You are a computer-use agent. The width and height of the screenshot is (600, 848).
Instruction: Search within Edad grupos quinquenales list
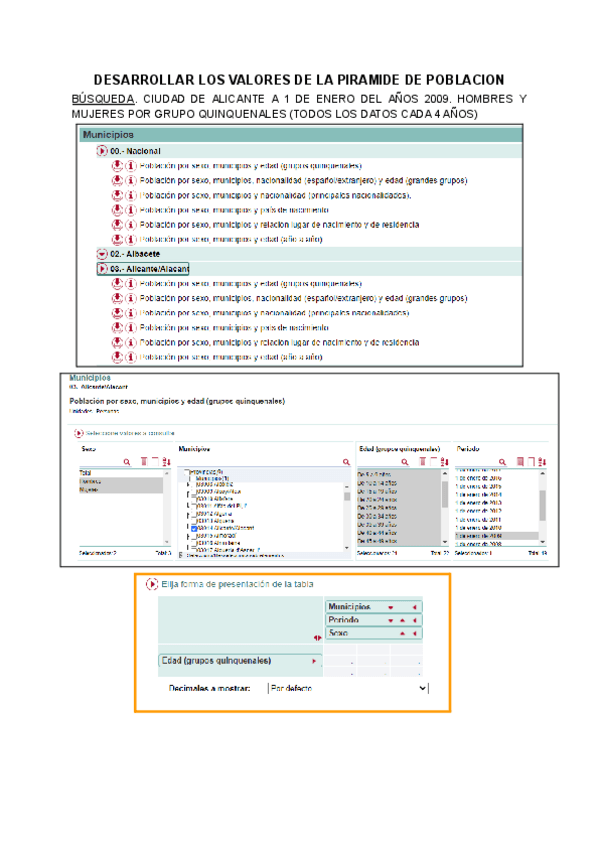[405, 462]
